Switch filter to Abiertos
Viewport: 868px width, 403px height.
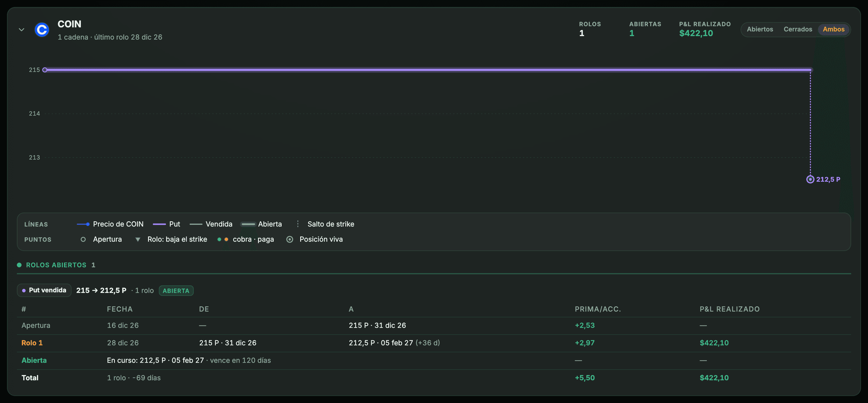(760, 29)
